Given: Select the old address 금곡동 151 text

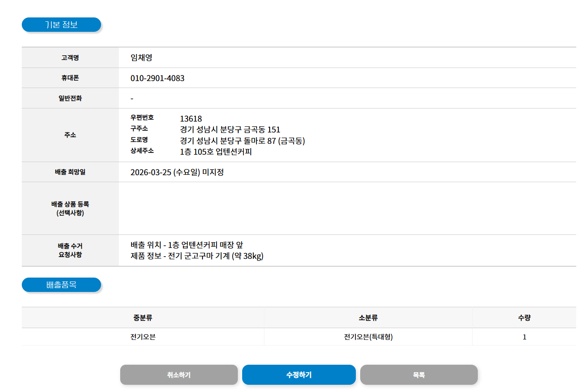Looking at the screenshot, I should click(230, 129).
